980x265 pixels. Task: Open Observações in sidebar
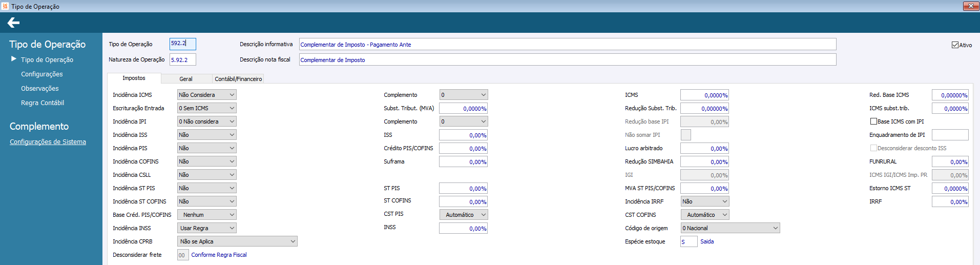(40, 88)
